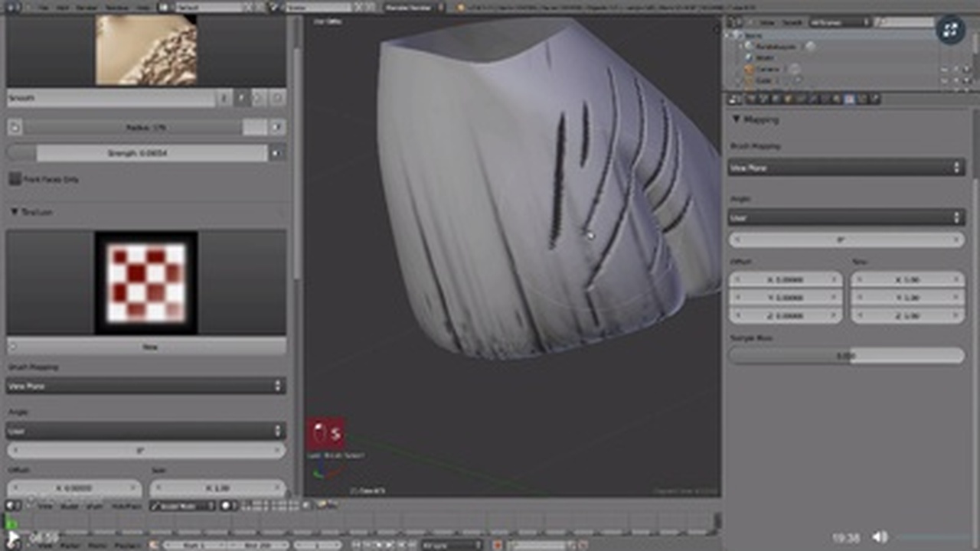
Task: Click the strength pressure sensitivity icon
Action: 277,153
